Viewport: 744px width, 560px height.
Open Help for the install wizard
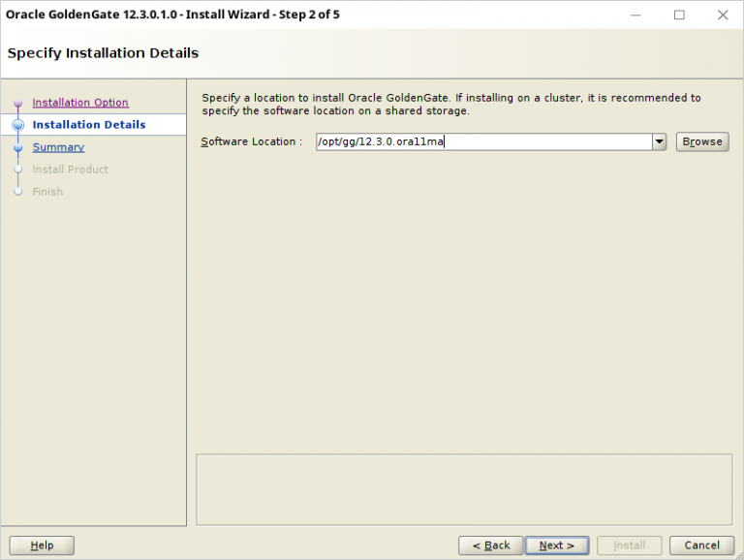coord(42,545)
